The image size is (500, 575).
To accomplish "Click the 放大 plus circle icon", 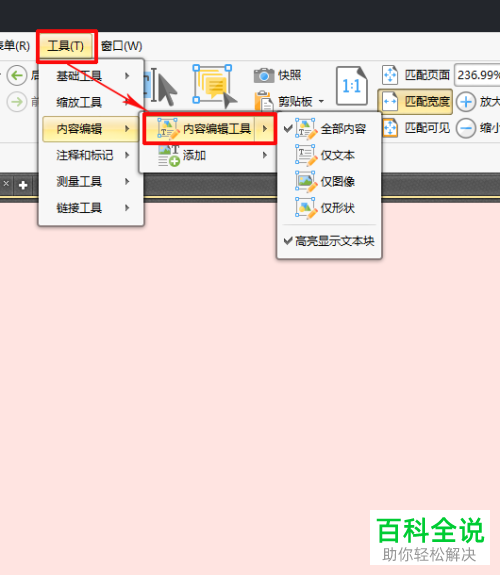I will pos(466,102).
